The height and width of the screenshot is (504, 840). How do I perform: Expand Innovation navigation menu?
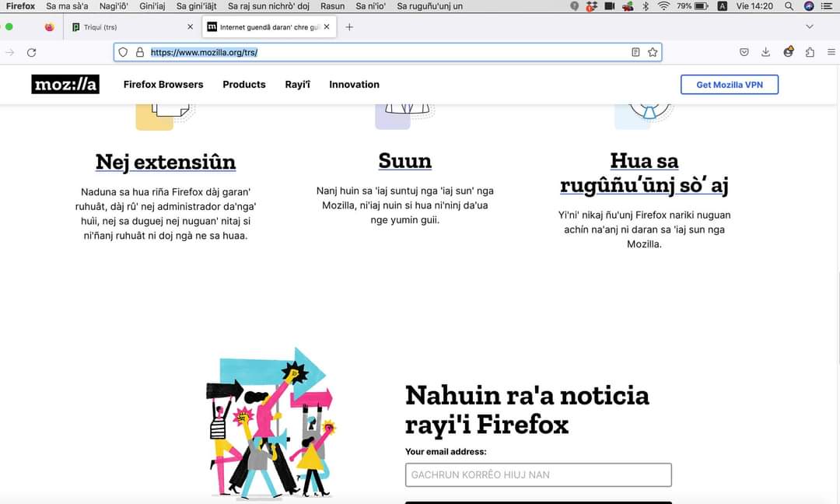(x=354, y=85)
